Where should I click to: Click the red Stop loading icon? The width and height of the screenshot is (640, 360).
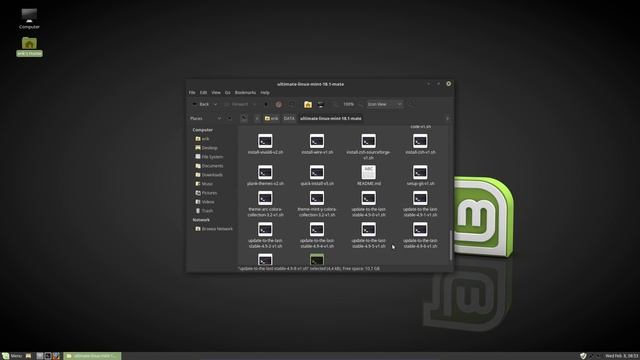(x=278, y=104)
